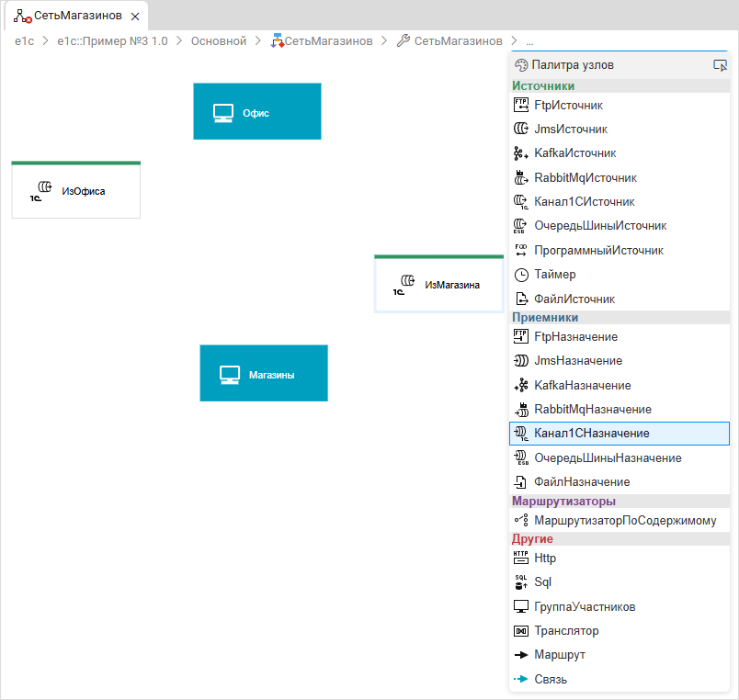Select the Связь dashed arrow icon
This screenshot has height=700, width=739.
[521, 680]
